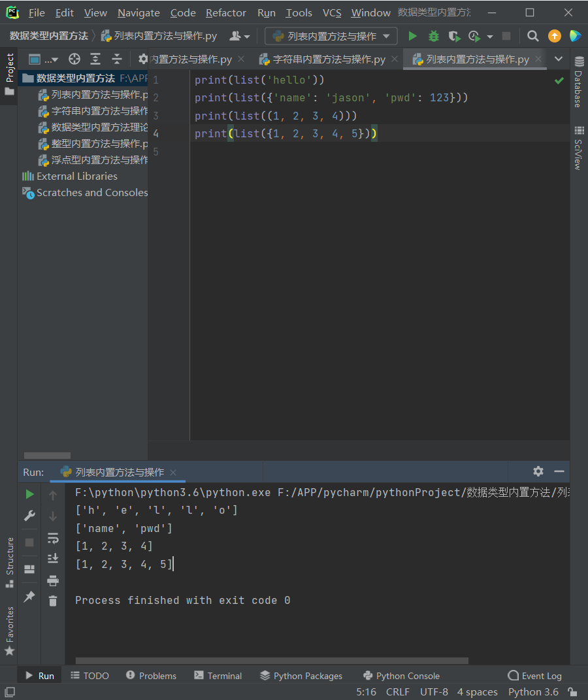
Task: Open Project panel settings gear
Action: 143,59
